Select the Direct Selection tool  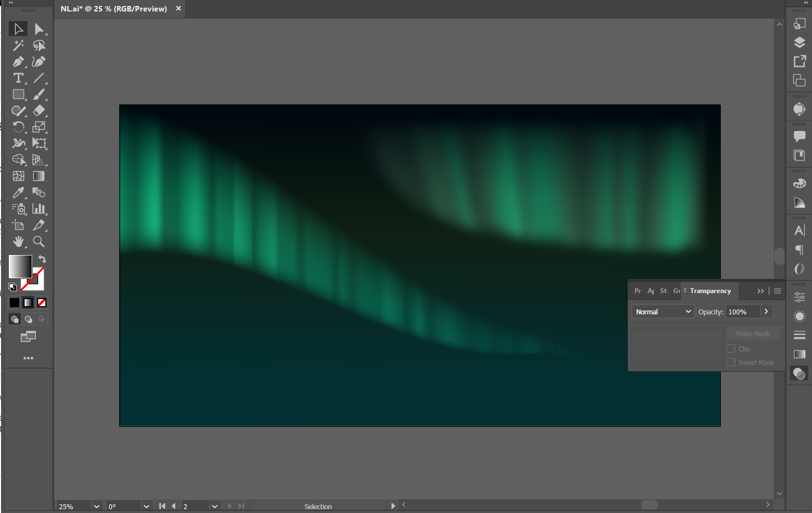39,29
